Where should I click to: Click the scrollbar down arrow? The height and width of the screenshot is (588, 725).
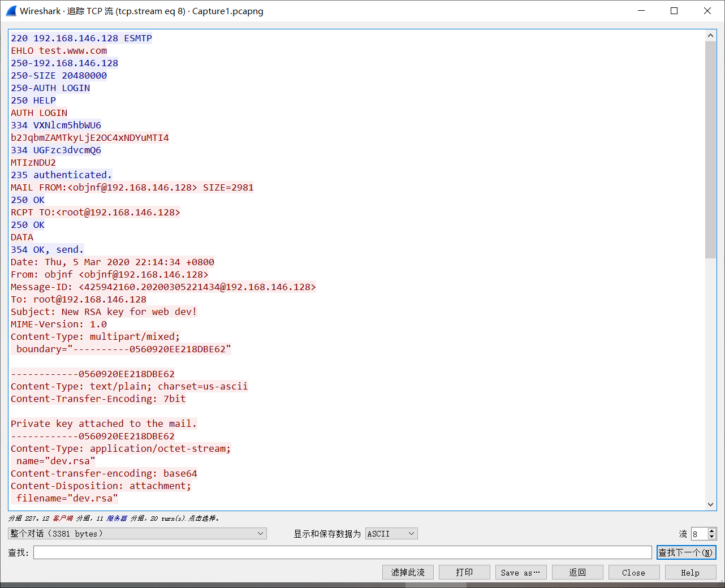(x=711, y=504)
